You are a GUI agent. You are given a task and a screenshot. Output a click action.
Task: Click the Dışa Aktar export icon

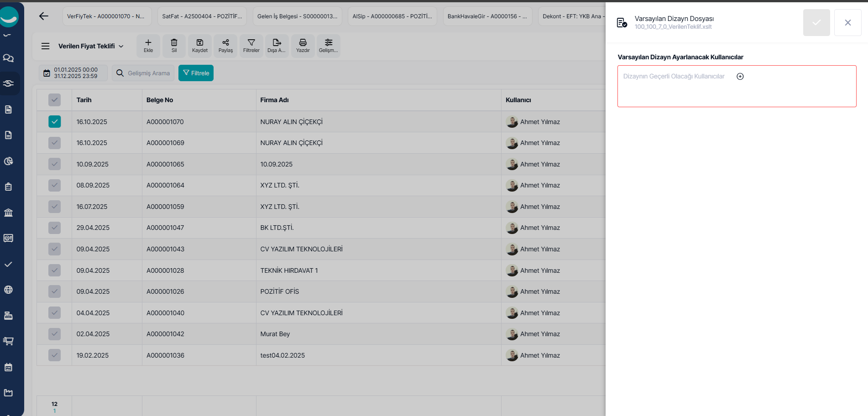click(277, 43)
